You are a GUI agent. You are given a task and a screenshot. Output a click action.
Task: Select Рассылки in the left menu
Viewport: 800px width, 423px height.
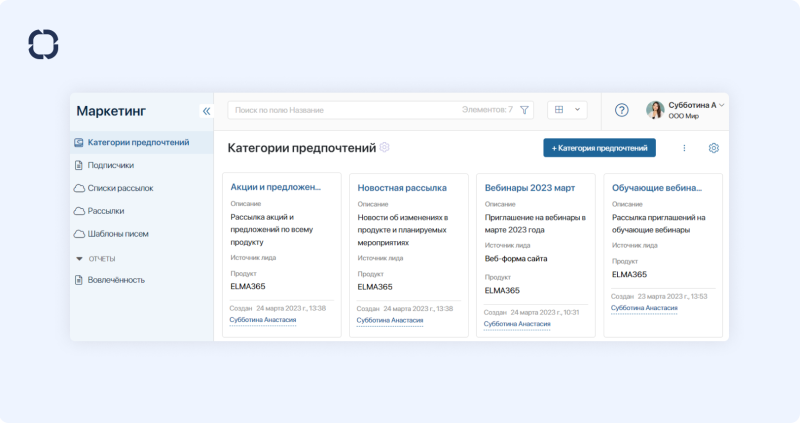105,211
